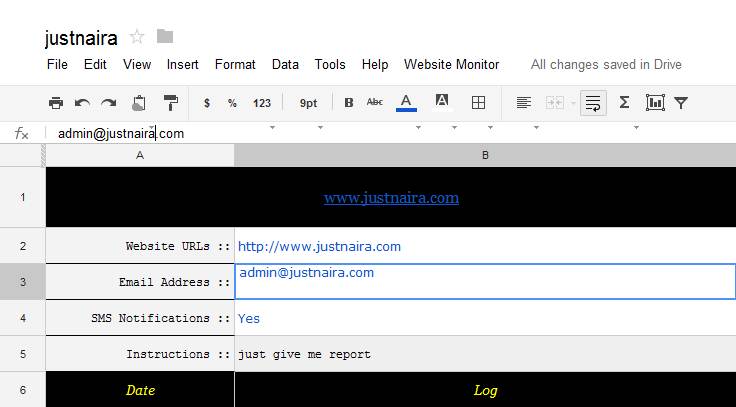Click the fx formula icon

coord(22,133)
